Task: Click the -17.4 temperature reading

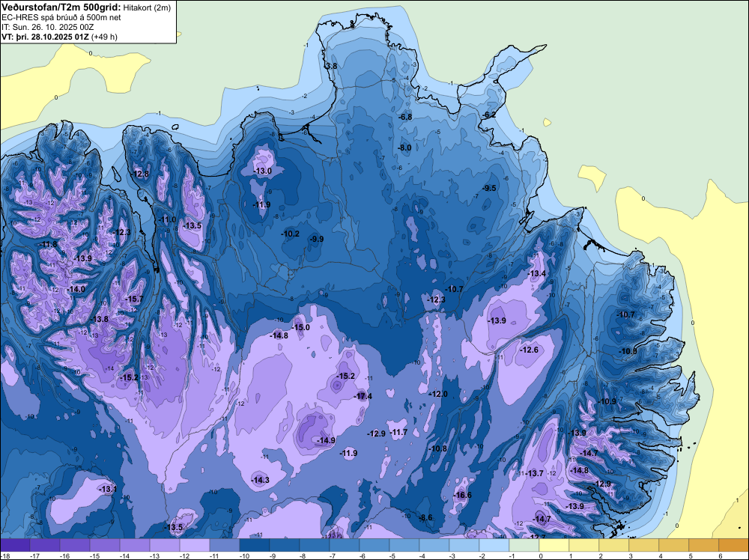Action: (363, 396)
